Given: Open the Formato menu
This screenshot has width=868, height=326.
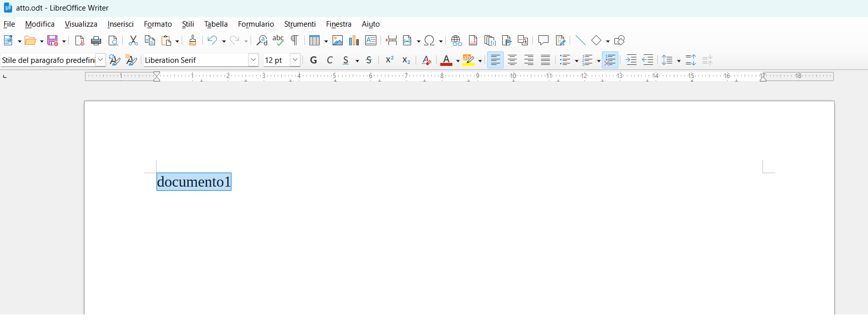Looking at the screenshot, I should tap(158, 24).
